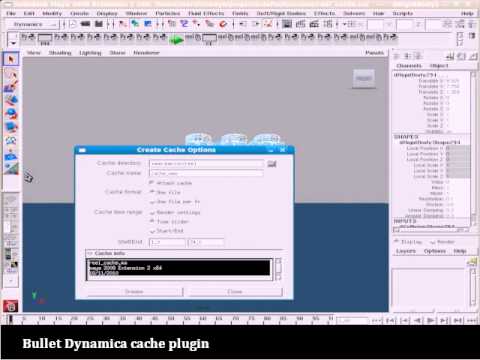480x360 pixels.
Task: Click the layer list scrollbar
Action: (473, 287)
